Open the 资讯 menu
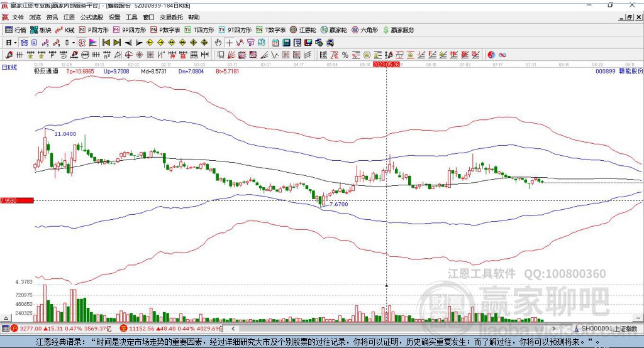 pos(52,17)
